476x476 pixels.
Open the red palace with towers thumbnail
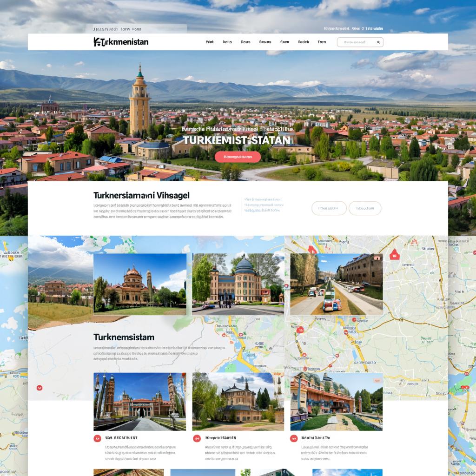click(x=139, y=401)
